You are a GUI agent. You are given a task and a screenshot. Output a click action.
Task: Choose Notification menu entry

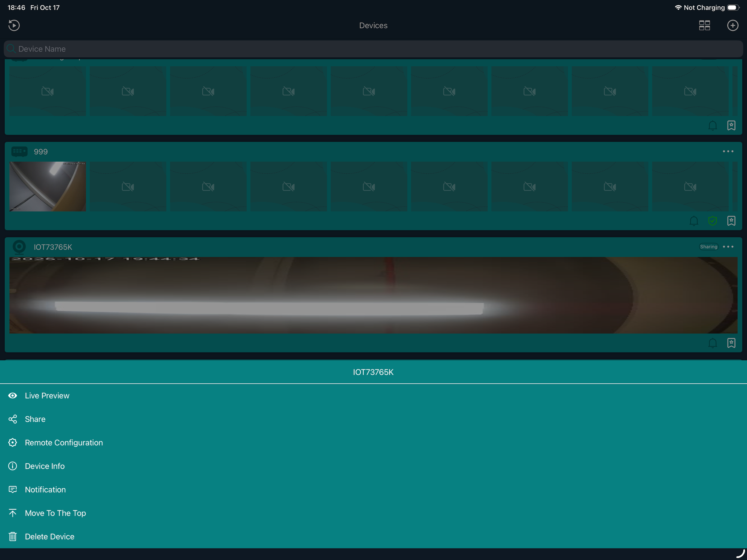pyautogui.click(x=373, y=490)
